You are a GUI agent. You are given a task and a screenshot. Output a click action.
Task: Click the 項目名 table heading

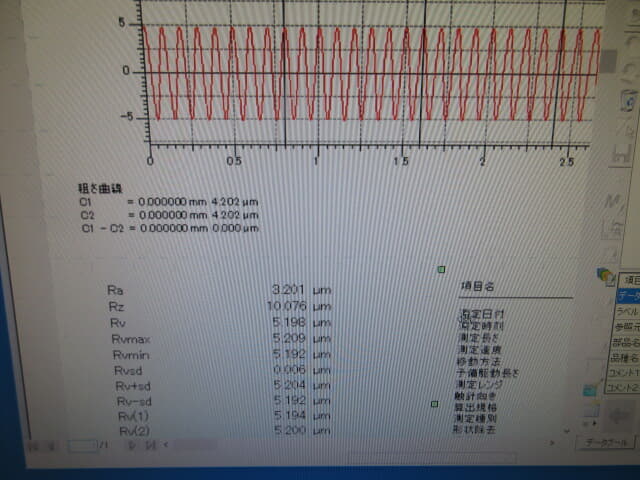click(x=478, y=286)
